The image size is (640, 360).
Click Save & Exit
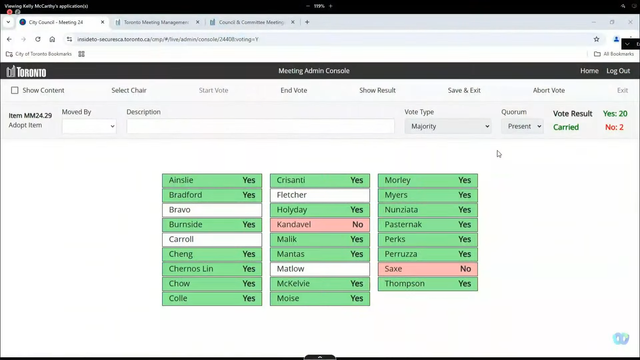tap(464, 90)
